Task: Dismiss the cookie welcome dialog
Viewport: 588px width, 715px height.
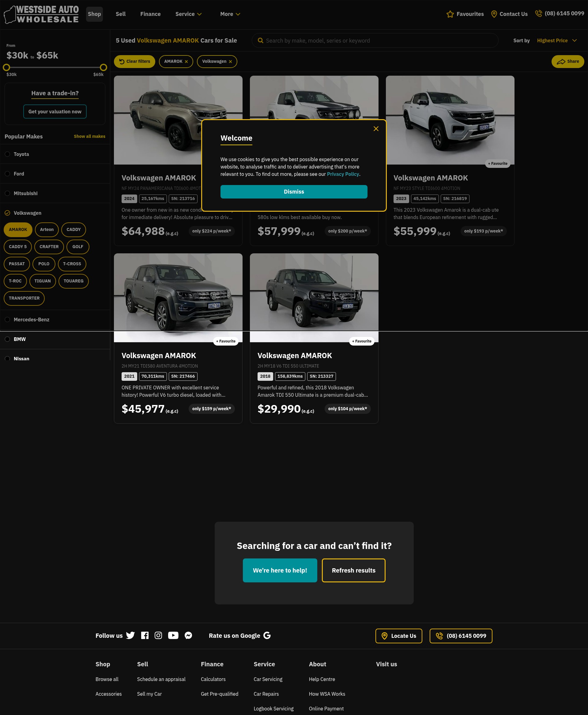Action: coord(294,192)
